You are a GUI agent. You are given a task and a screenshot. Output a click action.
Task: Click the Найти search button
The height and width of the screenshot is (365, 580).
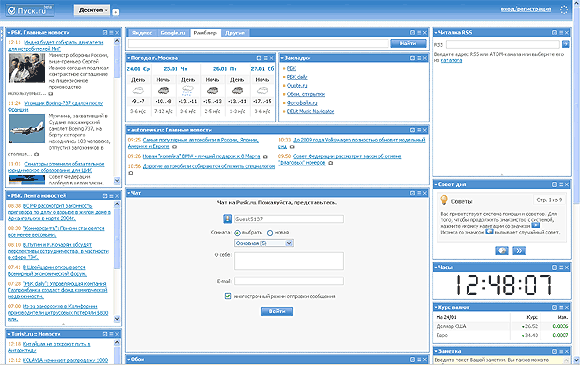[x=408, y=43]
